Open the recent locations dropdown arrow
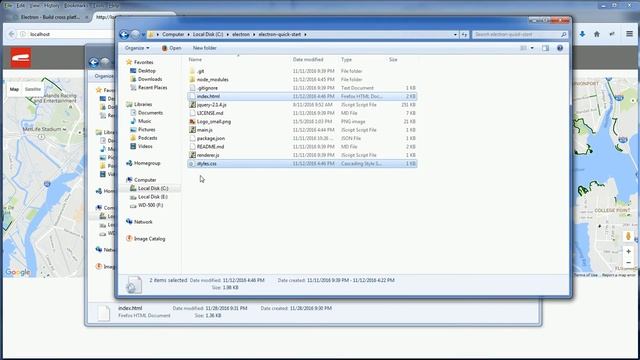 (143, 35)
